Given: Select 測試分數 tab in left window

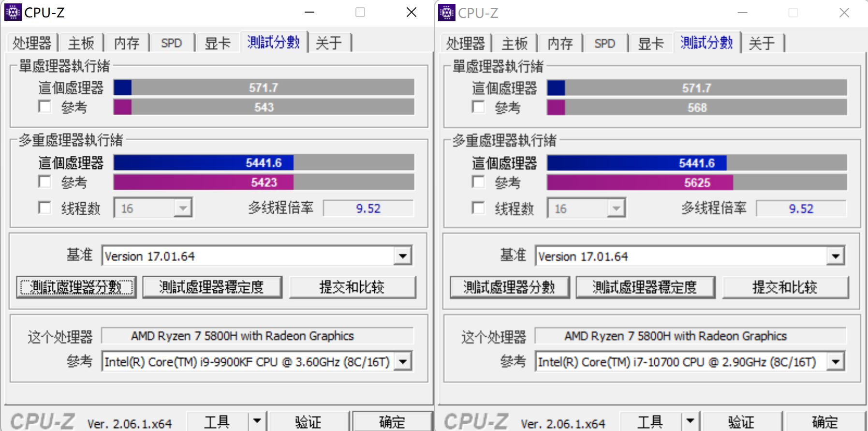Looking at the screenshot, I should pos(274,42).
